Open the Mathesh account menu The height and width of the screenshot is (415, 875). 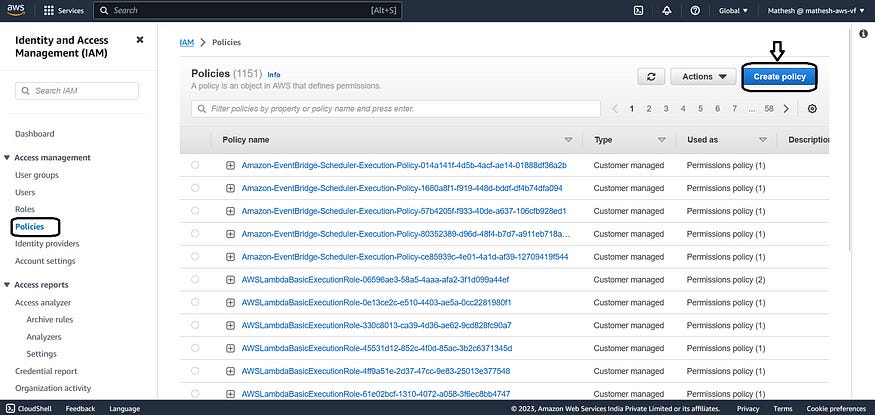click(816, 11)
